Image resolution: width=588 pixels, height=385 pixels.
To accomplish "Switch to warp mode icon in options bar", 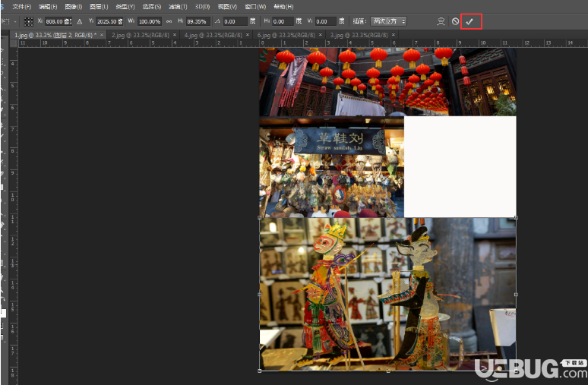I will pos(441,21).
